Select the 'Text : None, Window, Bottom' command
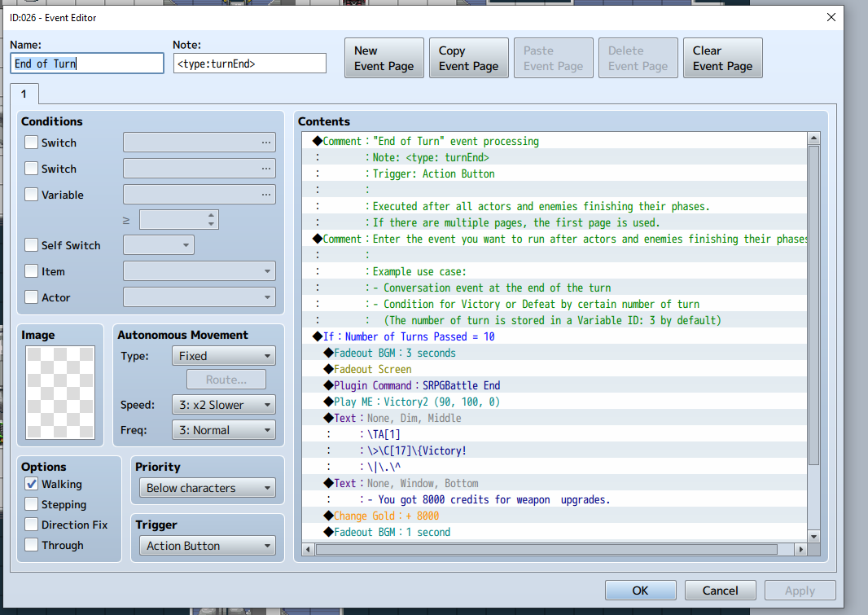 pos(555,483)
